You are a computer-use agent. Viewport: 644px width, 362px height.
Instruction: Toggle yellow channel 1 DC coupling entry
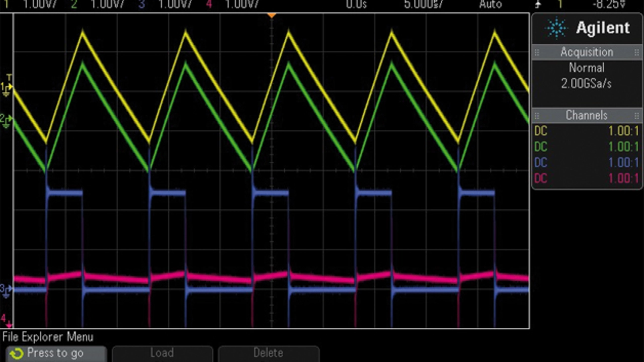click(541, 131)
